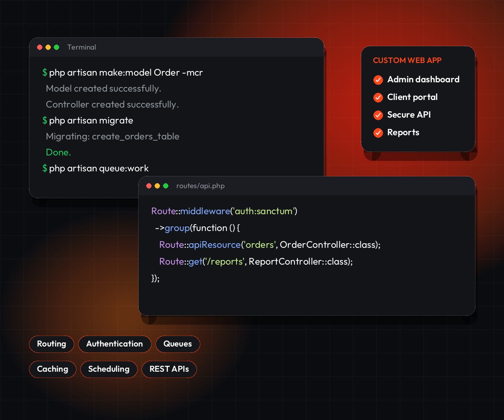Select the Routing tag
Image resolution: width=504 pixels, height=420 pixels.
51,344
